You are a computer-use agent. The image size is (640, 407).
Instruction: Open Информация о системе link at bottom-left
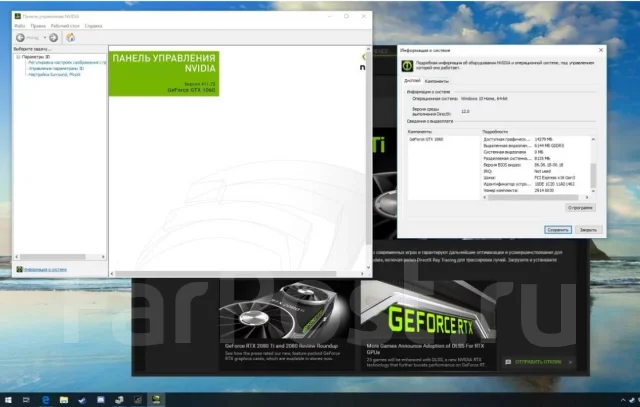(45, 269)
